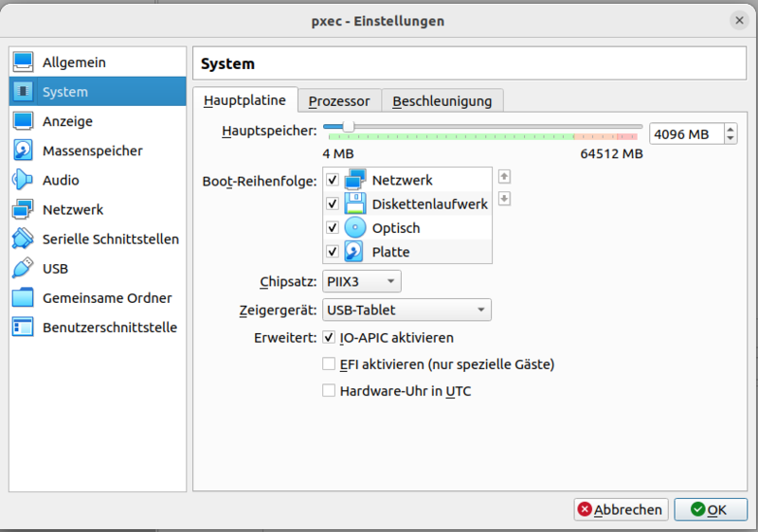Toggle Hardware-Uhr in UTC checkbox
Viewport: 758px width, 532px height.
tap(329, 391)
